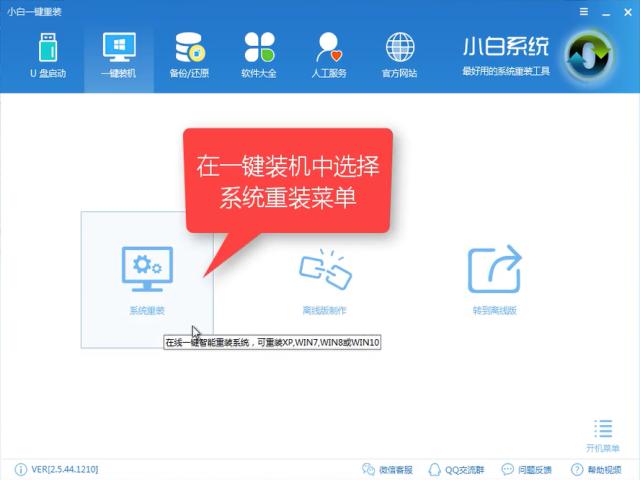Click the 系统重装 monitor gear icon
The image size is (640, 480).
pyautogui.click(x=147, y=269)
